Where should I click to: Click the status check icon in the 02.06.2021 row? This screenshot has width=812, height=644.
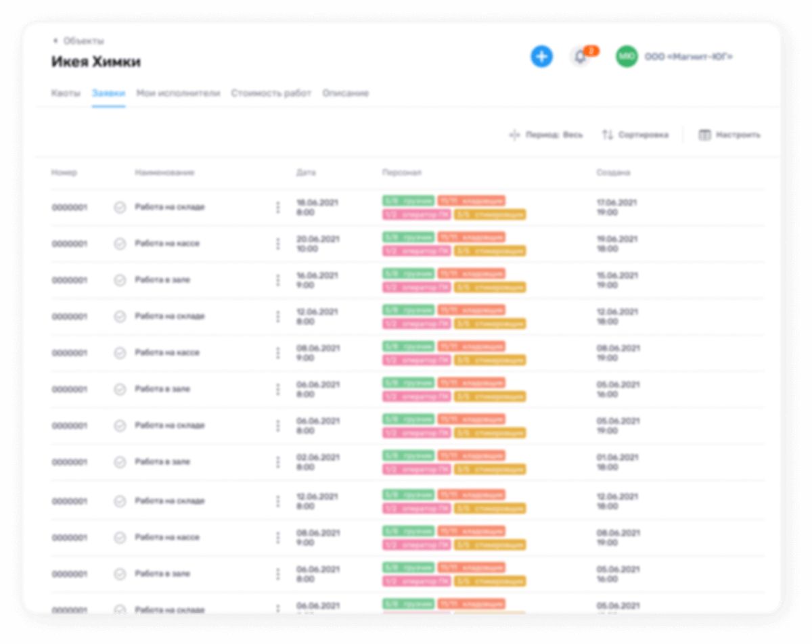(120, 463)
